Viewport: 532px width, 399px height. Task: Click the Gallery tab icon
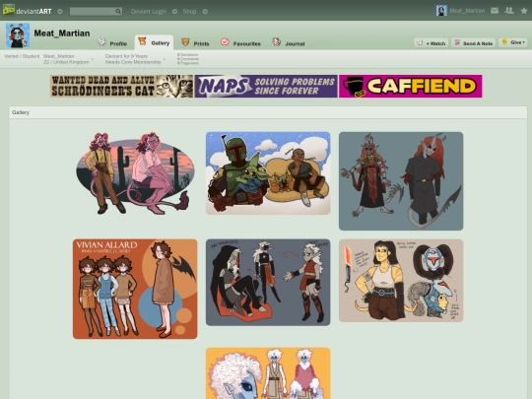click(x=142, y=41)
